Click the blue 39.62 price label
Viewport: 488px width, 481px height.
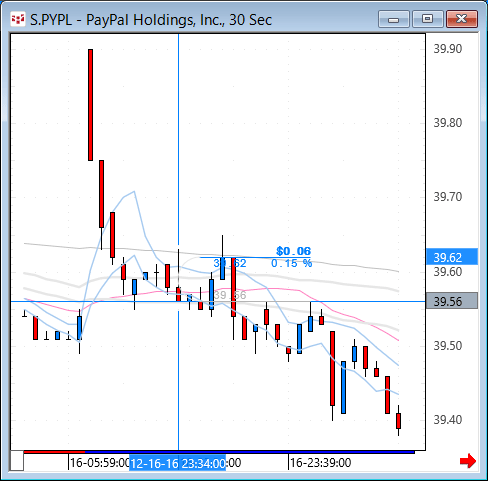coord(452,257)
